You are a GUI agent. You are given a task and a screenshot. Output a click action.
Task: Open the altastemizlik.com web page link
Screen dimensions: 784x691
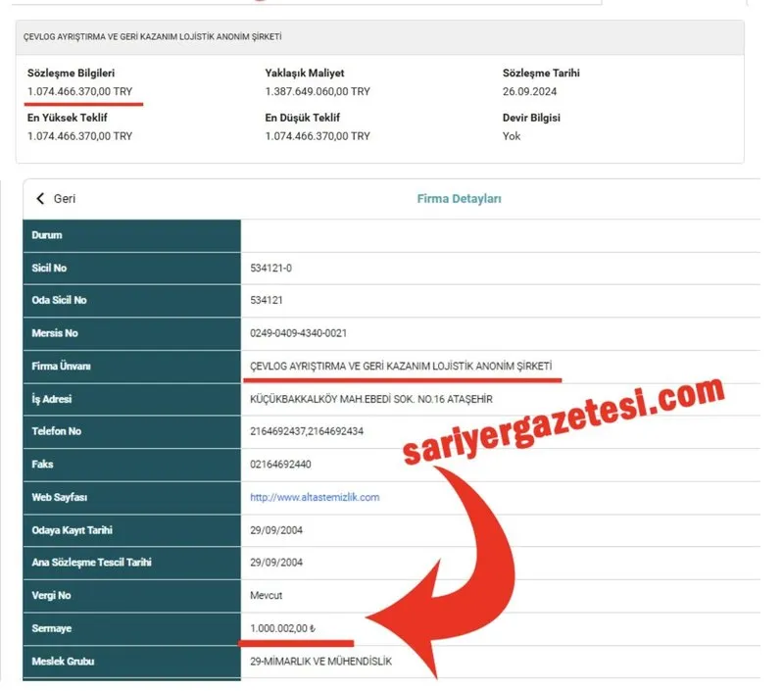(314, 497)
